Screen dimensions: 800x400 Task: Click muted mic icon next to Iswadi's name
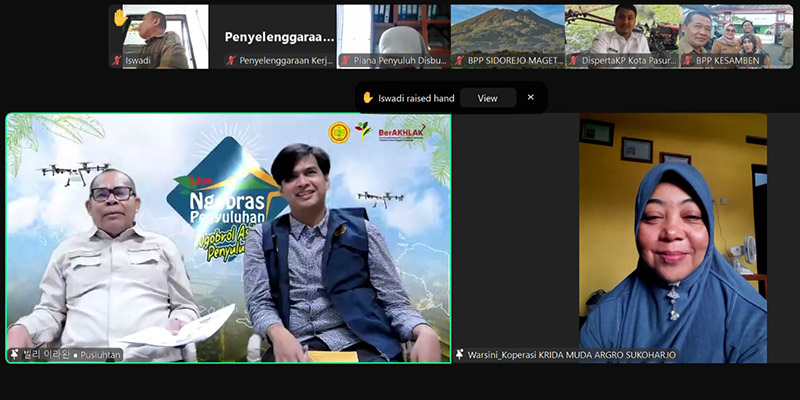(x=117, y=60)
